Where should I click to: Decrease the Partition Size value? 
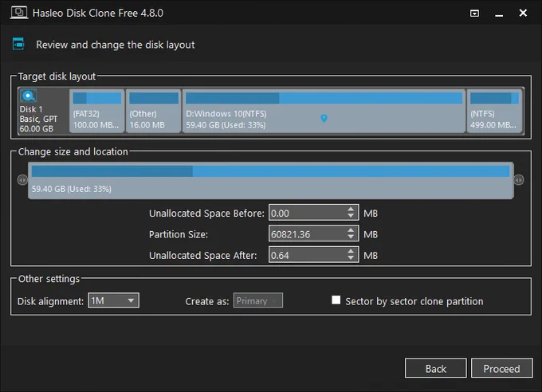tap(351, 237)
